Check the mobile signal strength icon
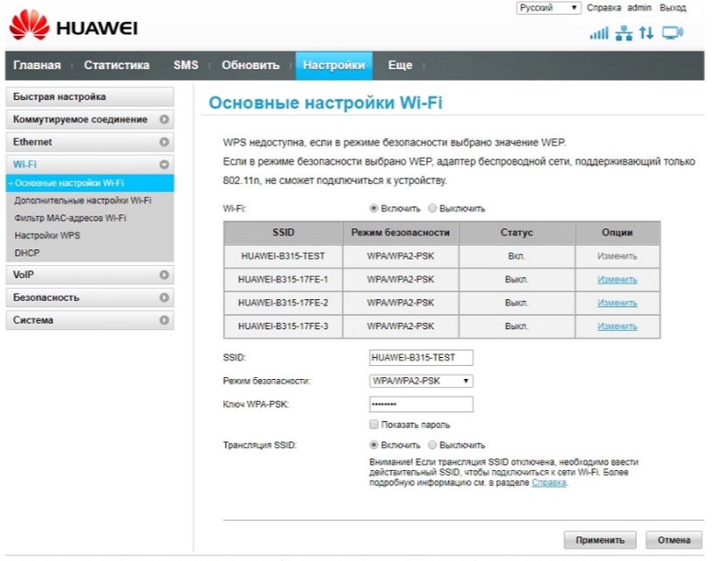The image size is (728, 561). pos(598,33)
